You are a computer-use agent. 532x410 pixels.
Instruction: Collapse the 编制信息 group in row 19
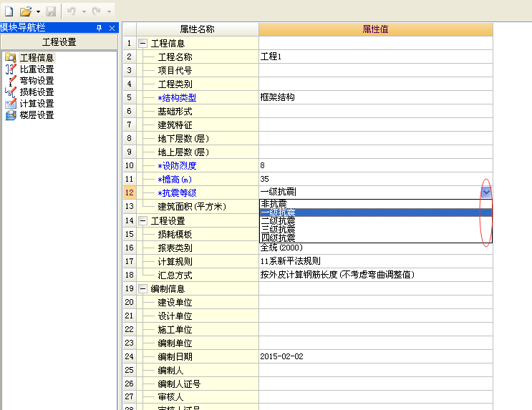tap(142, 289)
